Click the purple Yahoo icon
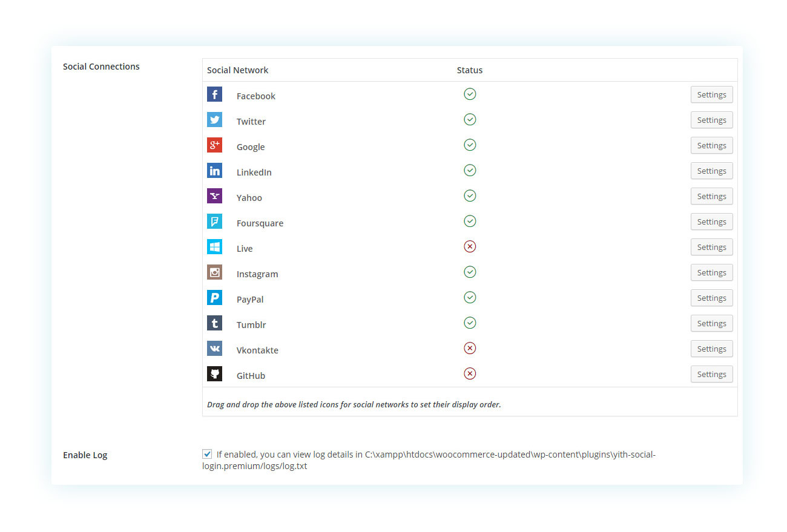 (x=214, y=196)
